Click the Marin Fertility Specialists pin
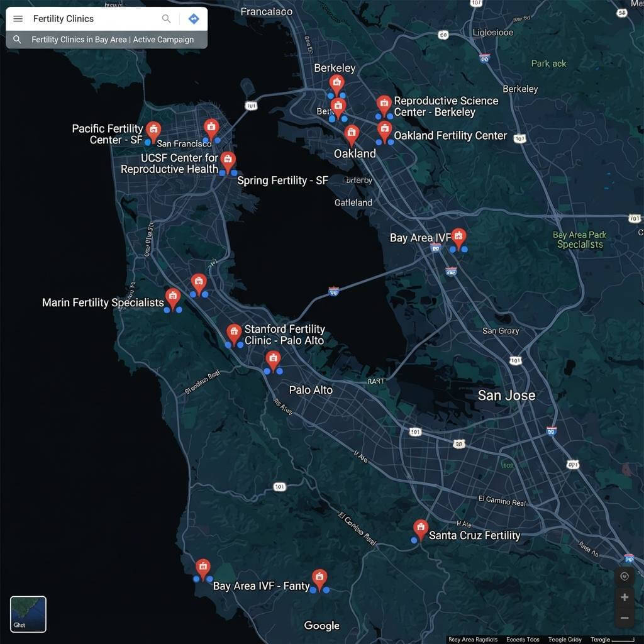The height and width of the screenshot is (644, 644). coord(173,299)
